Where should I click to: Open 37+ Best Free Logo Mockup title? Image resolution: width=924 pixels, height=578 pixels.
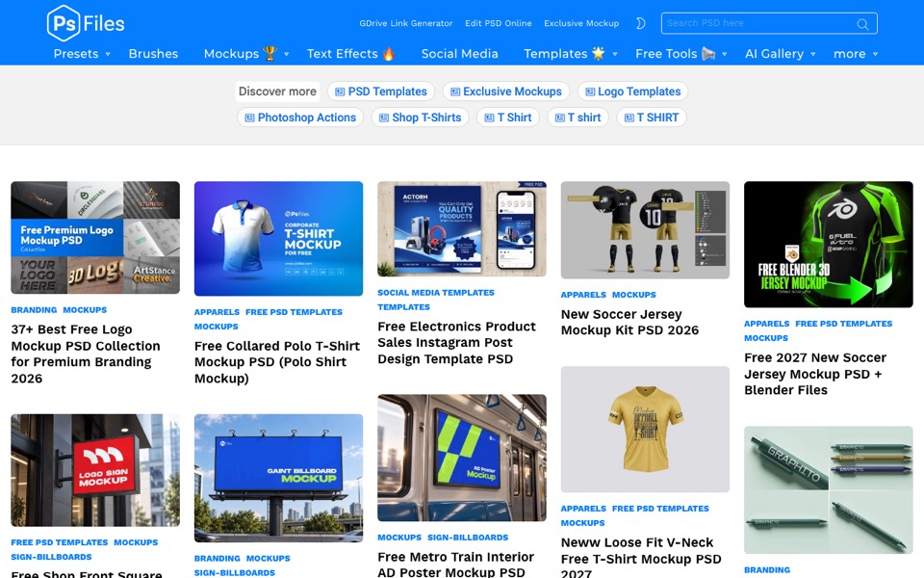point(86,354)
